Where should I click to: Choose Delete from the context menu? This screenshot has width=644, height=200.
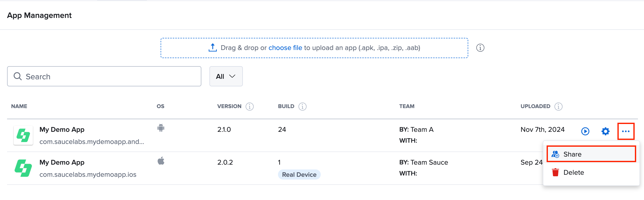coord(573,172)
